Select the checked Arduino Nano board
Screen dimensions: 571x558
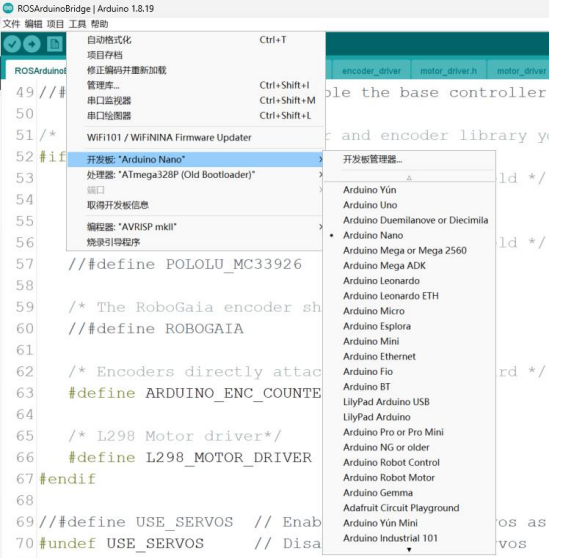pyautogui.click(x=409, y=235)
